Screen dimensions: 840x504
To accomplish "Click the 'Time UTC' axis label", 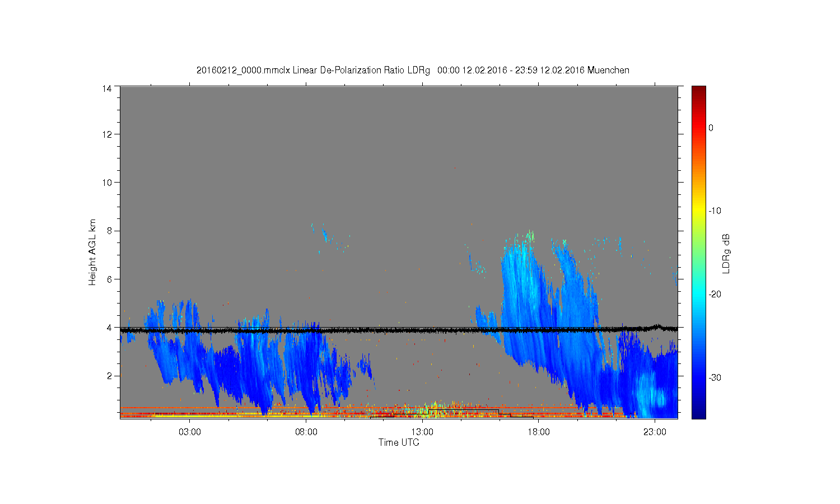I will pos(399,442).
